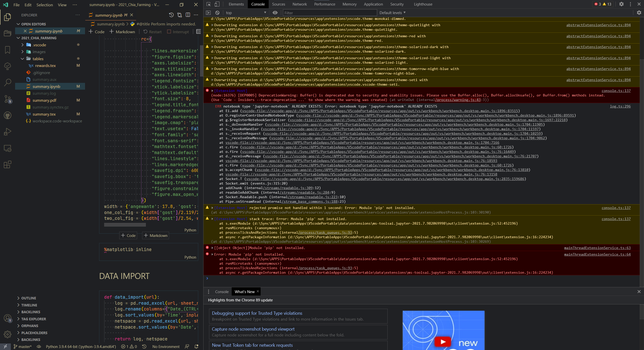
Task: Open the 'Default levels' dropdown
Action: click(x=391, y=13)
